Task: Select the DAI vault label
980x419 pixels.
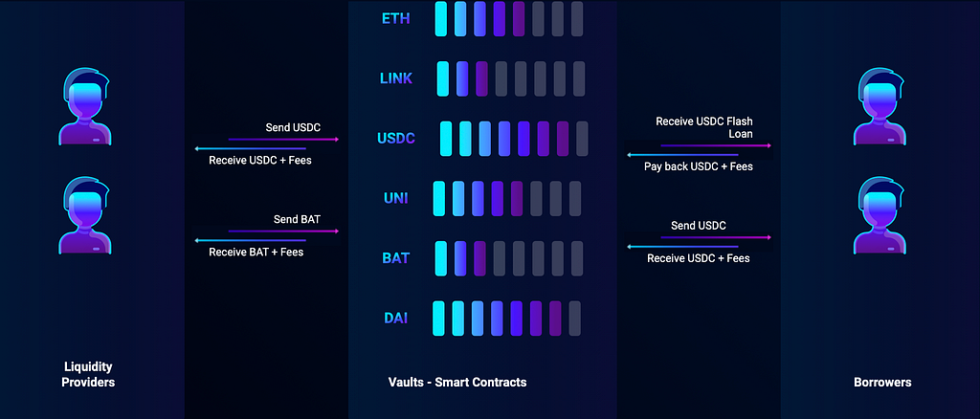Action: tap(395, 318)
